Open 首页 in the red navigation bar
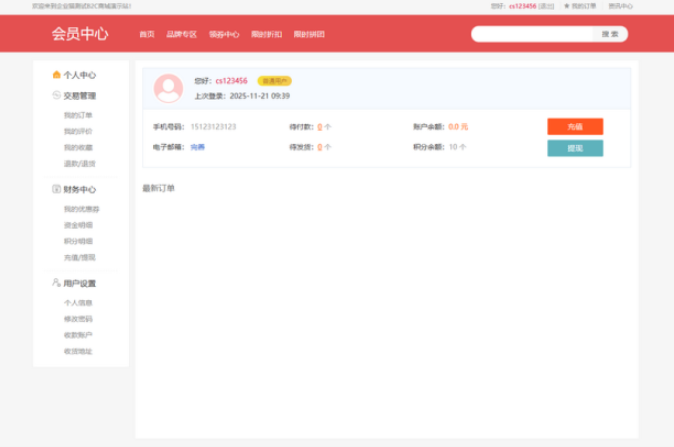Viewport: 674px width, 447px height. [x=147, y=34]
